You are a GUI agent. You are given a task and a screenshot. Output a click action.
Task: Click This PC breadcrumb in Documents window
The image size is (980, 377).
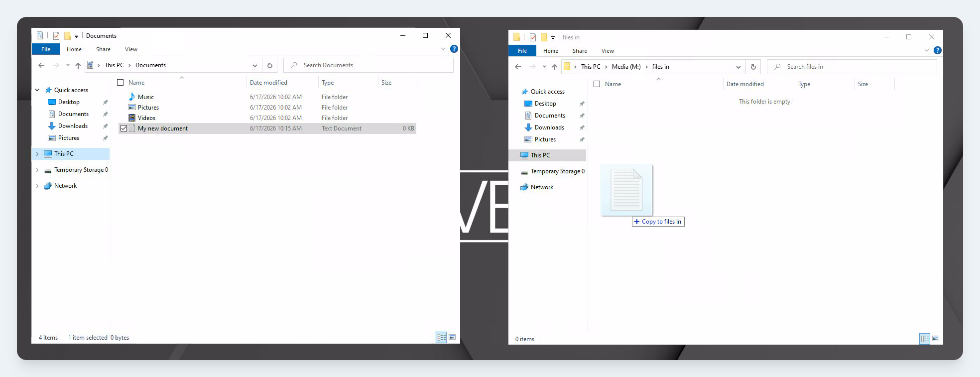click(114, 65)
